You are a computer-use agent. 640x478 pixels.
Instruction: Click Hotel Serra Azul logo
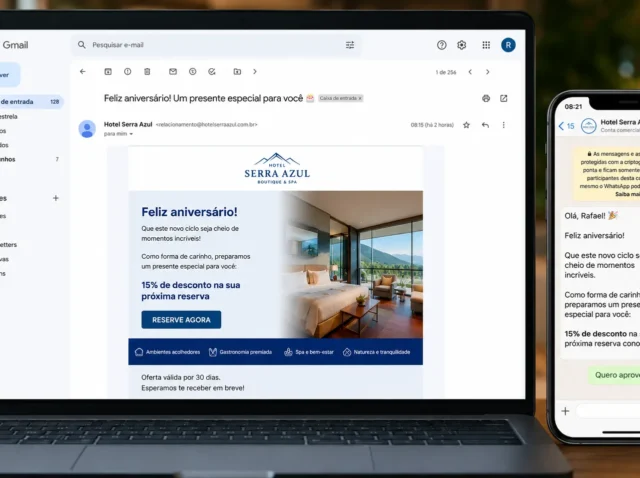(277, 168)
